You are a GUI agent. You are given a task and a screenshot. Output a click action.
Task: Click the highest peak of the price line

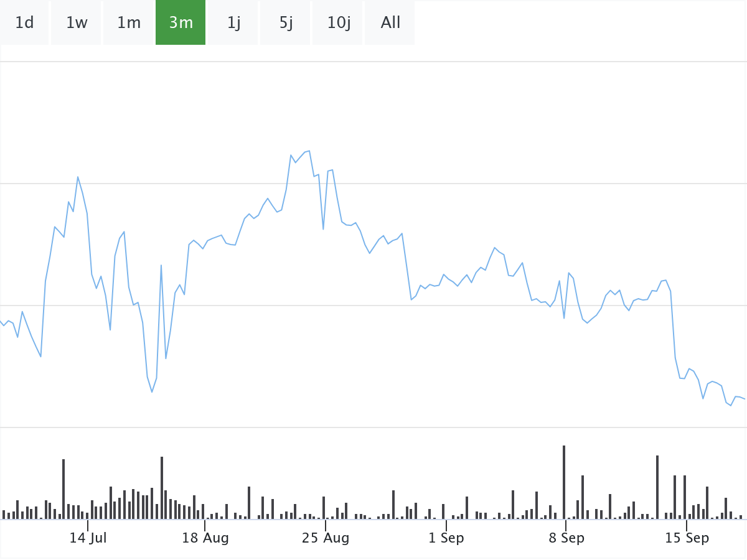click(x=309, y=151)
